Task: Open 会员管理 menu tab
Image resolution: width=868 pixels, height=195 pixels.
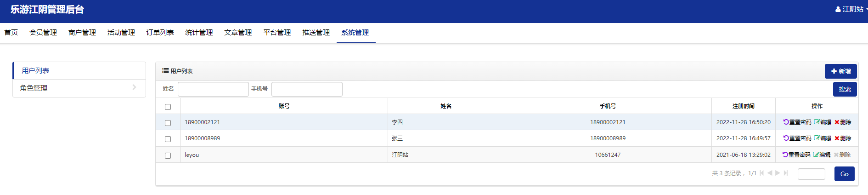Action: tap(43, 33)
